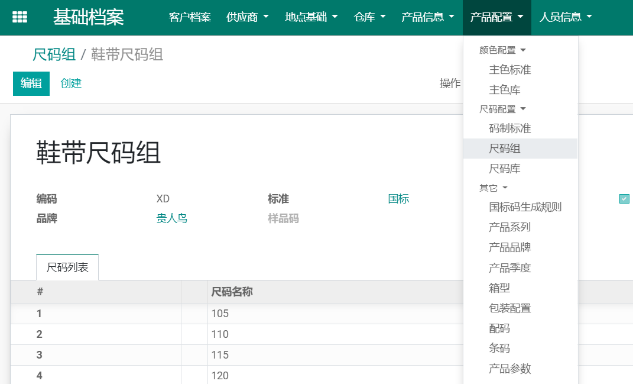This screenshot has width=633, height=384.
Task: Go to 尺码组 breadcrumb link
Action: point(54,54)
